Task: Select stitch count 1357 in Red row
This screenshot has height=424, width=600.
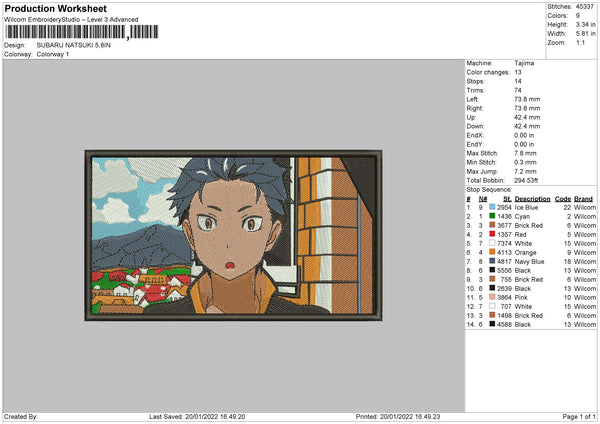Action: point(504,235)
